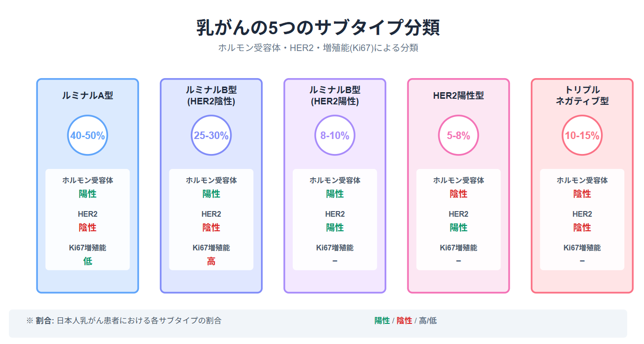Click the 5-8% circle in HER2陽性型
The width and height of the screenshot is (644, 344).
coord(458,135)
